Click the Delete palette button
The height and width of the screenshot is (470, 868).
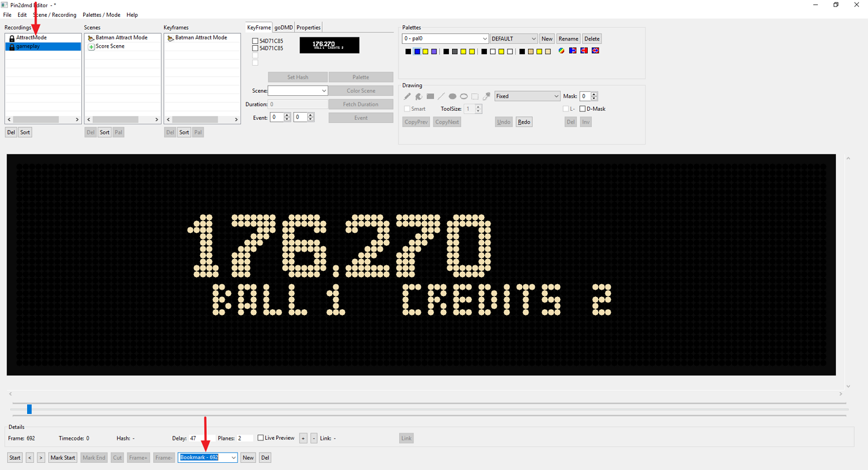(x=592, y=39)
